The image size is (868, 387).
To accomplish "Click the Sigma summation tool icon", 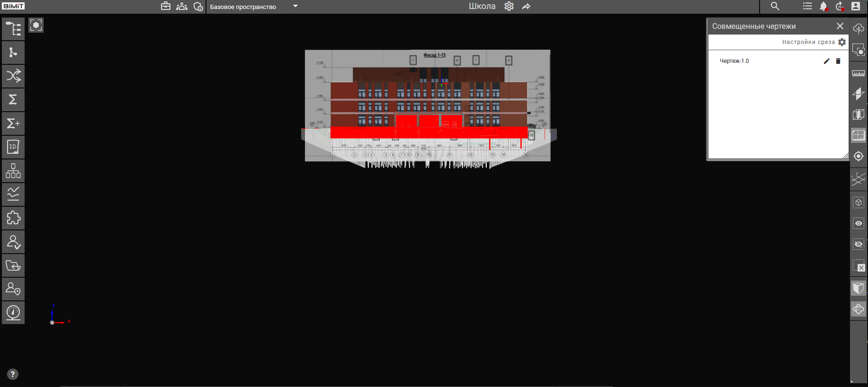I will coord(13,100).
